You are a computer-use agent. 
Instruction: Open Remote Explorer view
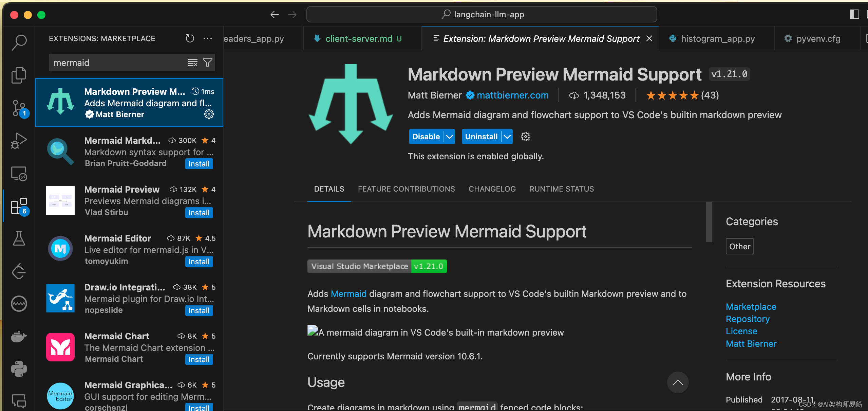19,173
